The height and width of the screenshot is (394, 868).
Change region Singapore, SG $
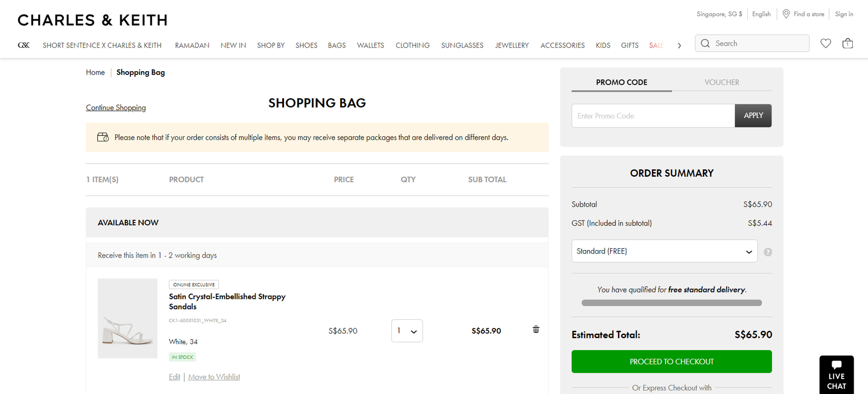(719, 14)
